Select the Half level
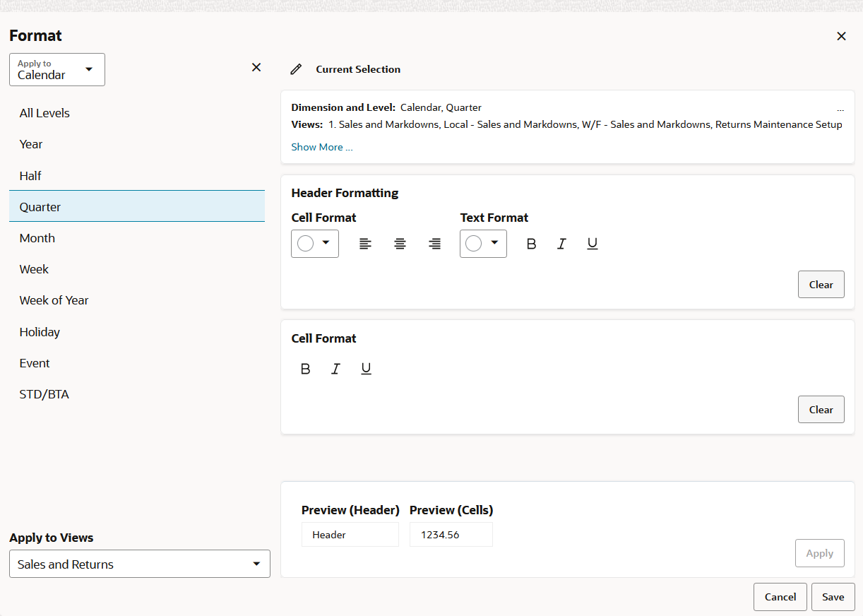Image resolution: width=863 pixels, height=616 pixels. coord(137,176)
